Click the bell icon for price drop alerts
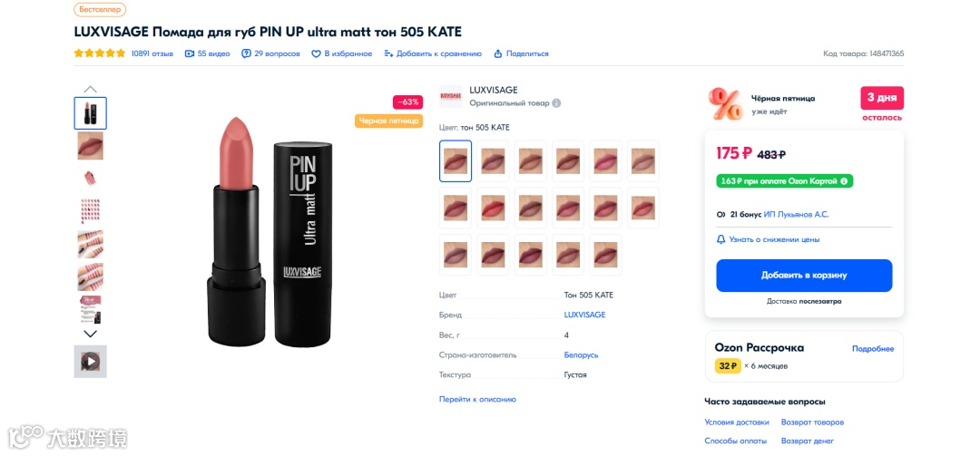This screenshot has height=456, width=980. click(721, 239)
